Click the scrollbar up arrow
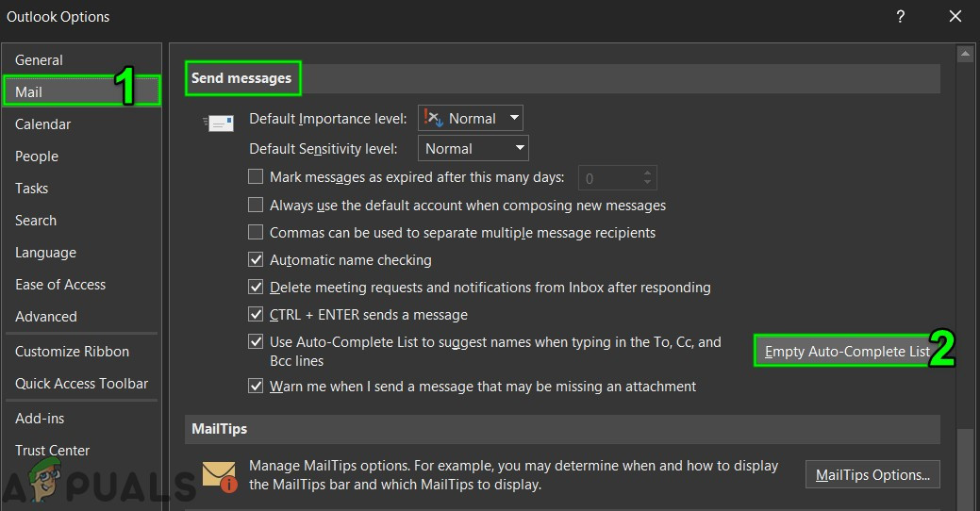The height and width of the screenshot is (511, 980). (x=965, y=53)
